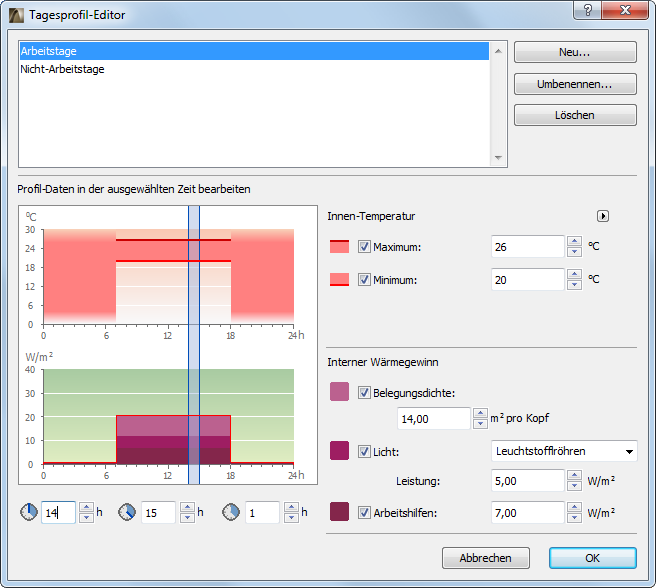Open the help question mark button
The image size is (656, 588).
coord(587,10)
